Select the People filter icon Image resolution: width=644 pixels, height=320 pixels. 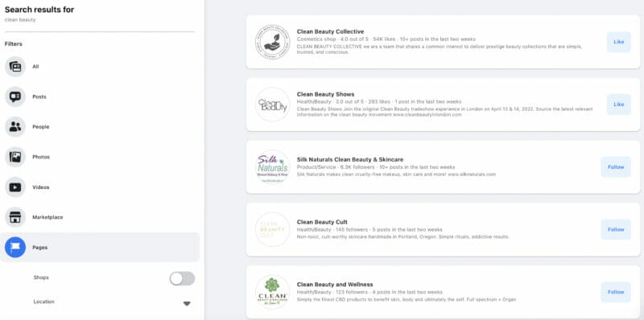[15, 127]
